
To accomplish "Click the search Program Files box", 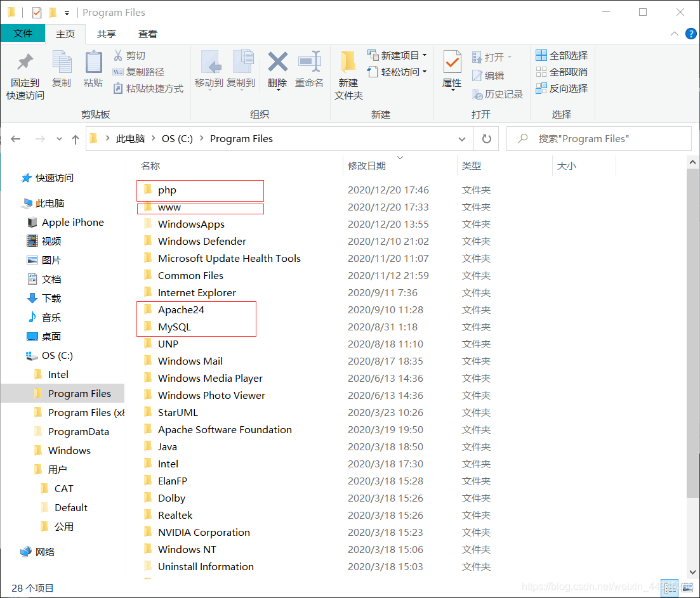I will click(599, 139).
